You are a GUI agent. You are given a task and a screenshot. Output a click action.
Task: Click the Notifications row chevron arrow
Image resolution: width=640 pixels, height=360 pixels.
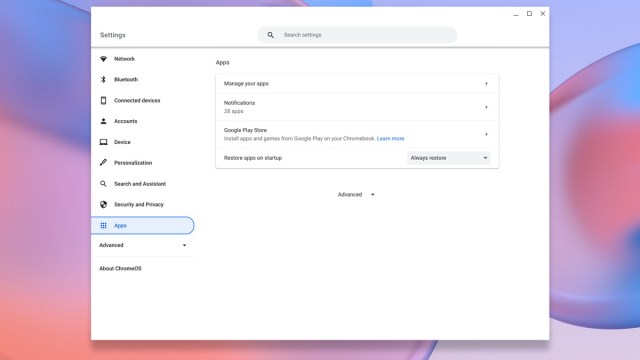(486, 107)
